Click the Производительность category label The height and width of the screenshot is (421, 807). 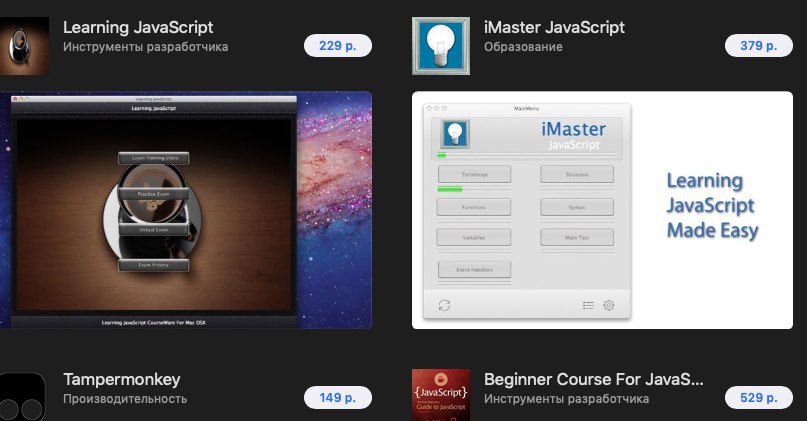[125, 399]
